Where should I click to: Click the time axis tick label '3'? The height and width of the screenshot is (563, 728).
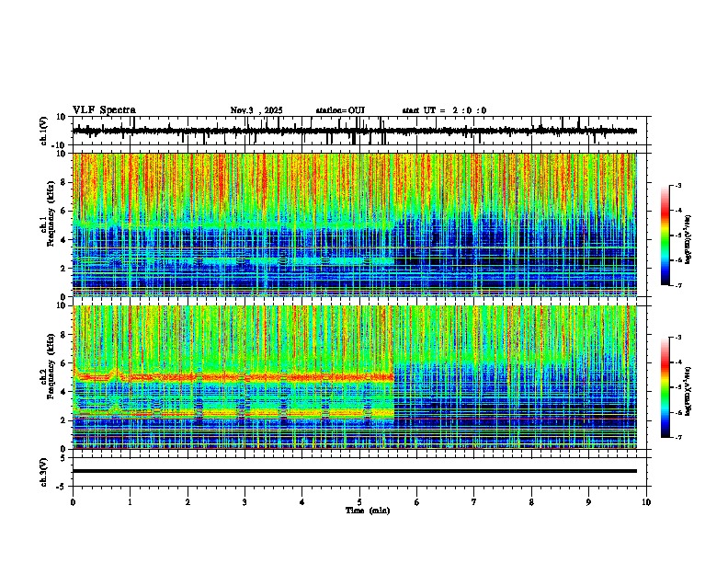coord(245,502)
